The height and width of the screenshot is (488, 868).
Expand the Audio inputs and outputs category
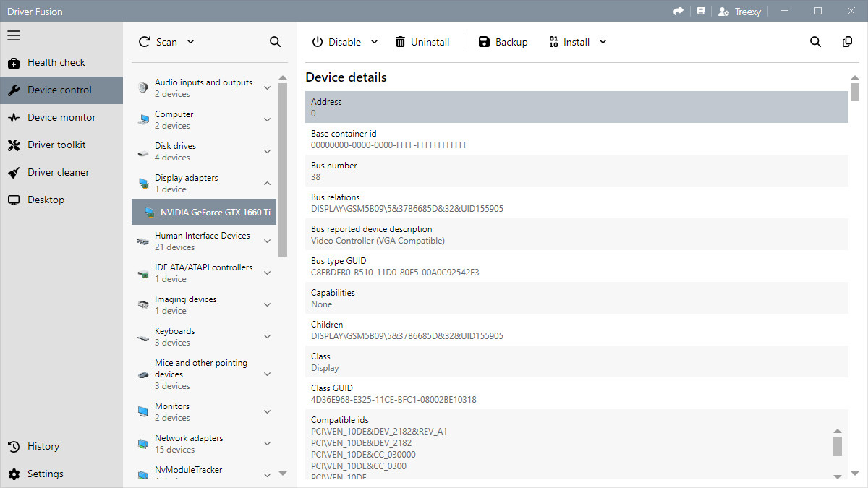[x=267, y=88]
